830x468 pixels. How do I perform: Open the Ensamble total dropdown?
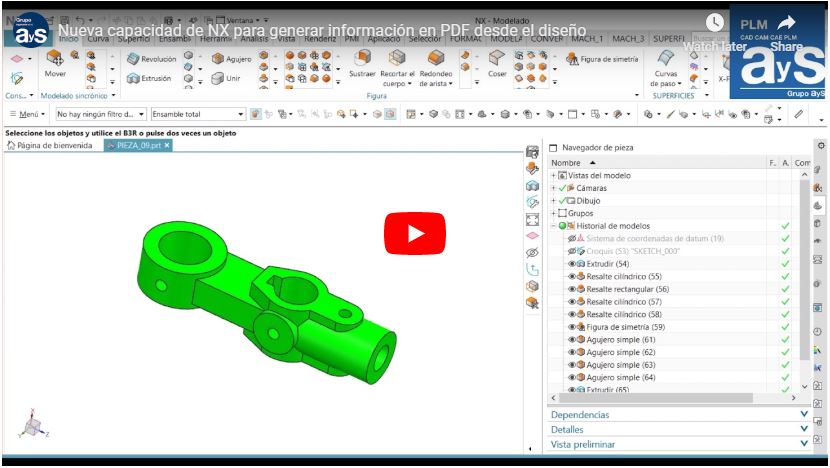pyautogui.click(x=243, y=115)
